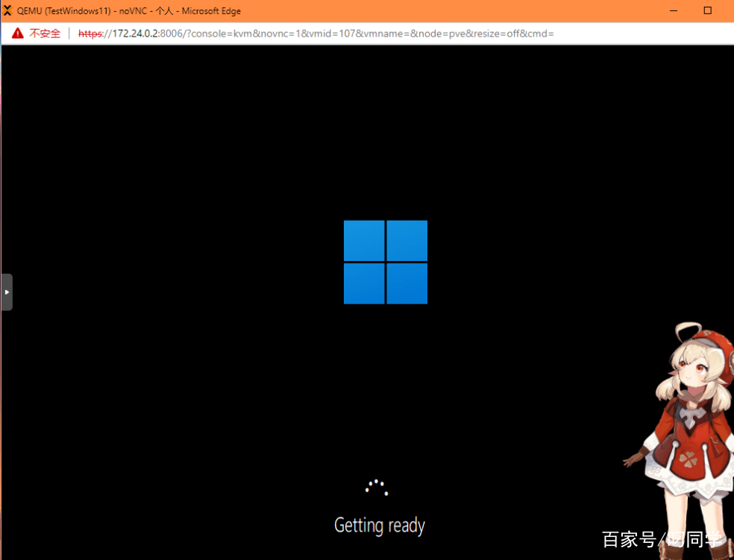The image size is (734, 560).
Task: Select the URL in the address bar
Action: (316, 34)
